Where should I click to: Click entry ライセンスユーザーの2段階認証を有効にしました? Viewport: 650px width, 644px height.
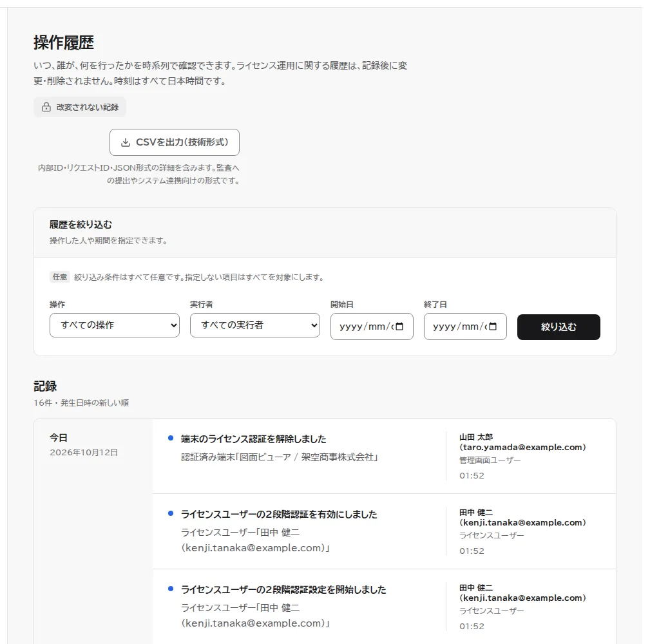[x=279, y=515]
